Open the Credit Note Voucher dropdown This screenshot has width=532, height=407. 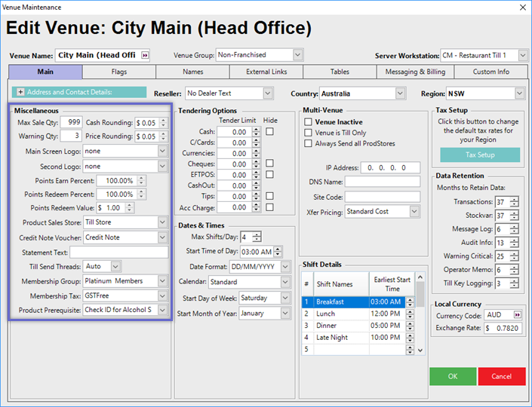tap(162, 237)
